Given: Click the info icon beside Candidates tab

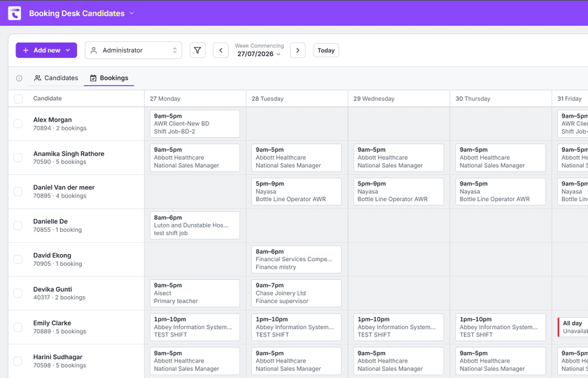Looking at the screenshot, I should [19, 78].
